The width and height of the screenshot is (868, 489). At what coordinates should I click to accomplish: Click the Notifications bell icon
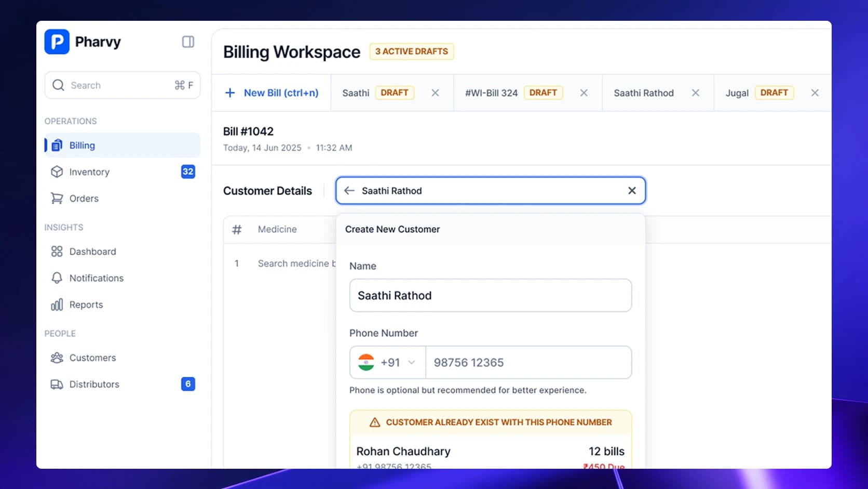[57, 278]
